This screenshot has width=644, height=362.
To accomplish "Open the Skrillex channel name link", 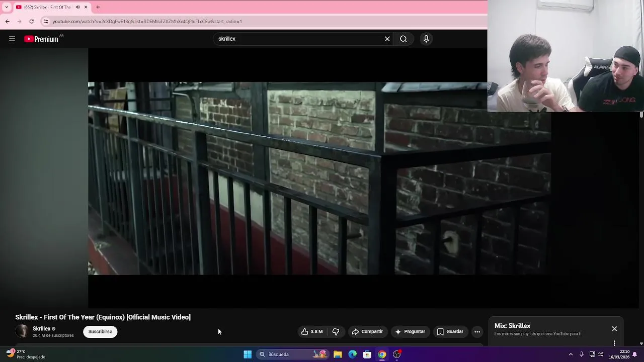I will [x=42, y=329].
